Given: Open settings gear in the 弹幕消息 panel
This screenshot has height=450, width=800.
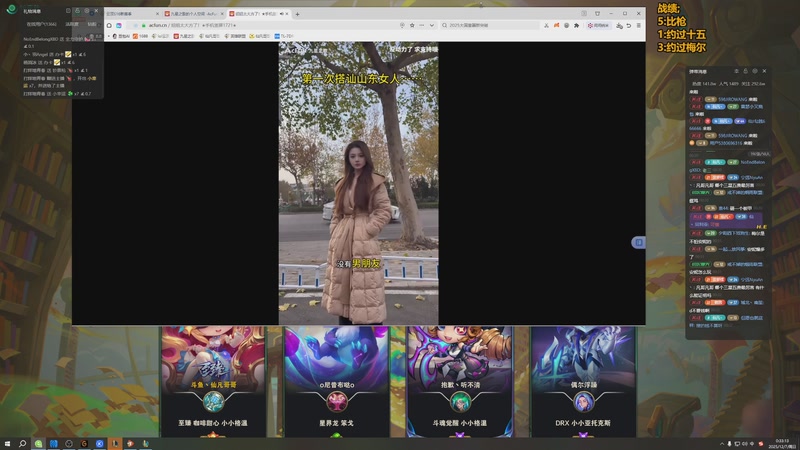Looking at the screenshot, I should (x=755, y=71).
